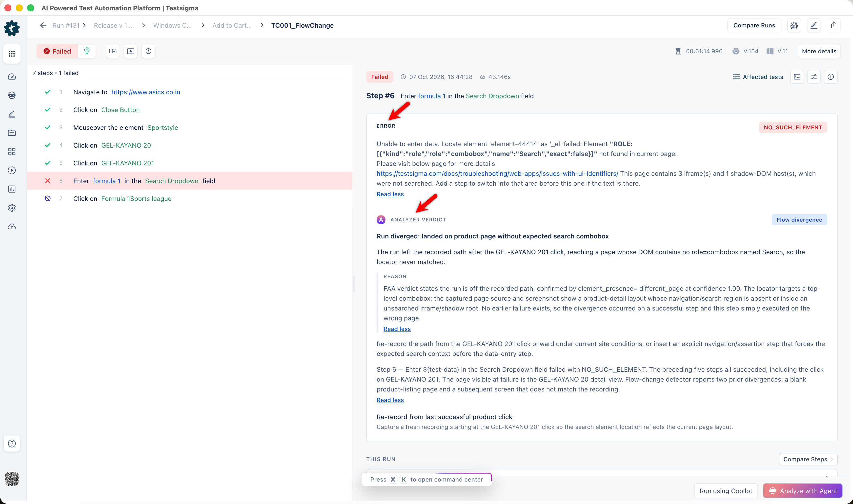Click the Compare Runs button

click(x=754, y=25)
